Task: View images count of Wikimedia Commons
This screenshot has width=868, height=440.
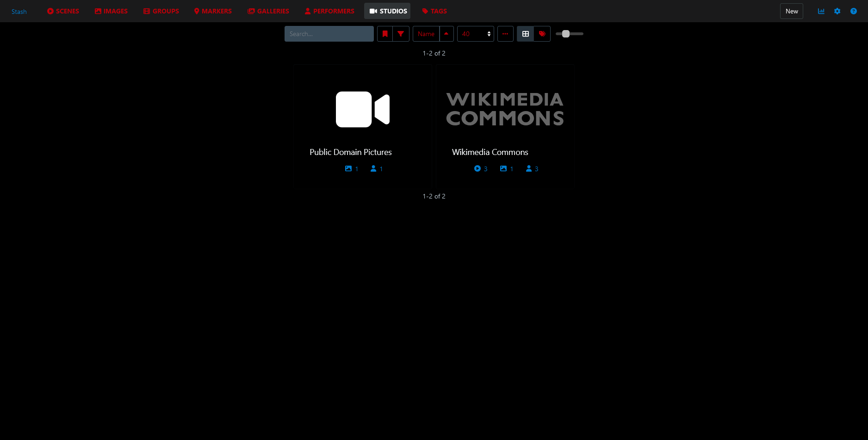Action: [507, 169]
